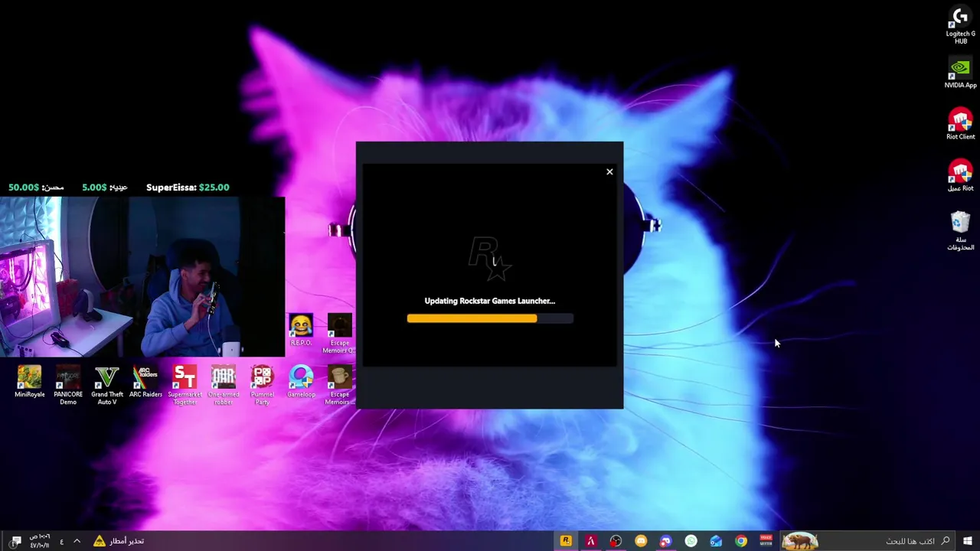The width and height of the screenshot is (980, 551).
Task: Click the Rockstar logo in updater
Action: point(490,259)
